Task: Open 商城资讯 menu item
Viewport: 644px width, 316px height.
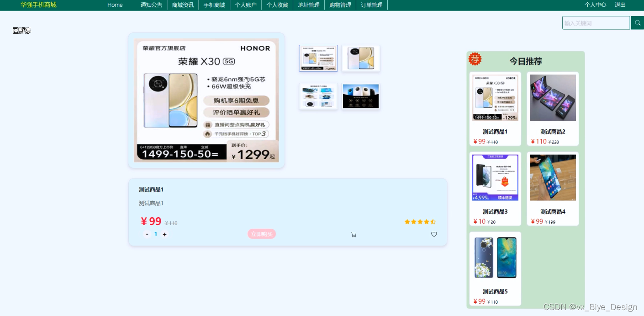Action: pos(183,5)
